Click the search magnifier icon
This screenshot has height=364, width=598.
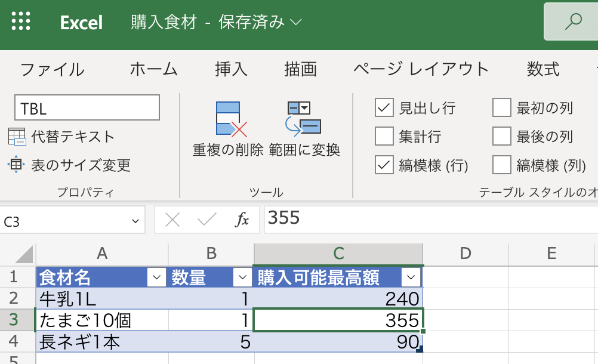pos(573,21)
